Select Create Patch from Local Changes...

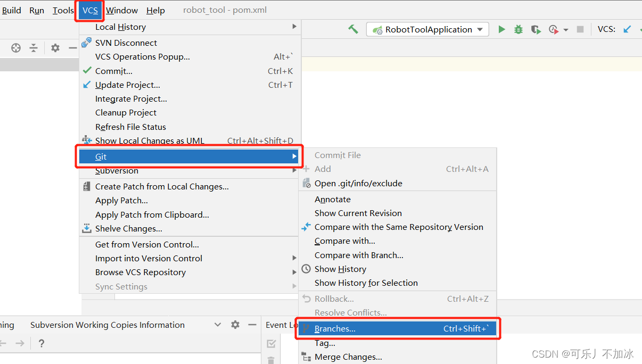point(190,186)
